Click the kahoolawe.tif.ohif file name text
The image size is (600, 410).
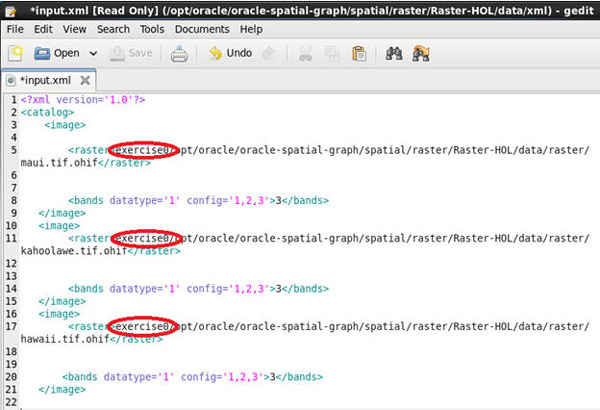coord(74,251)
